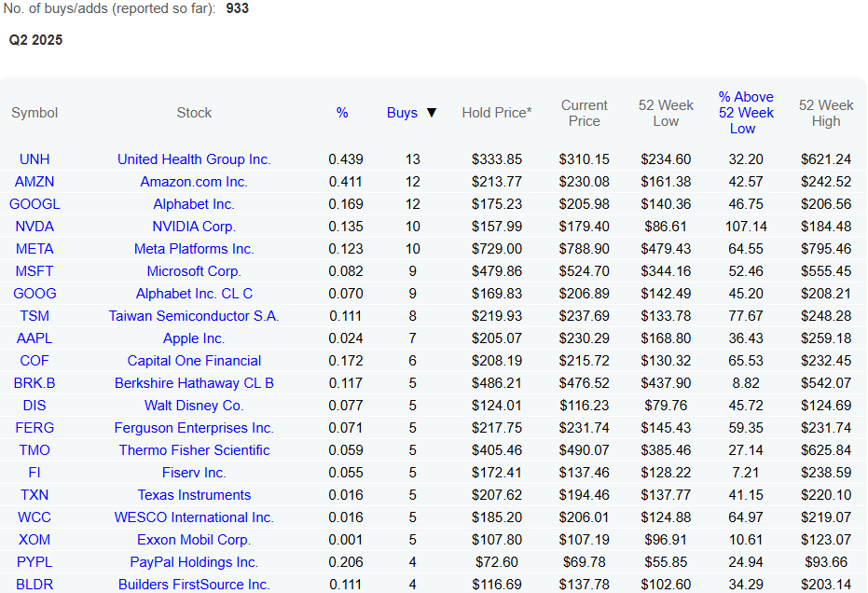The height and width of the screenshot is (593, 868).
Task: Open Alphabet Inc. CL C link
Action: tap(194, 294)
